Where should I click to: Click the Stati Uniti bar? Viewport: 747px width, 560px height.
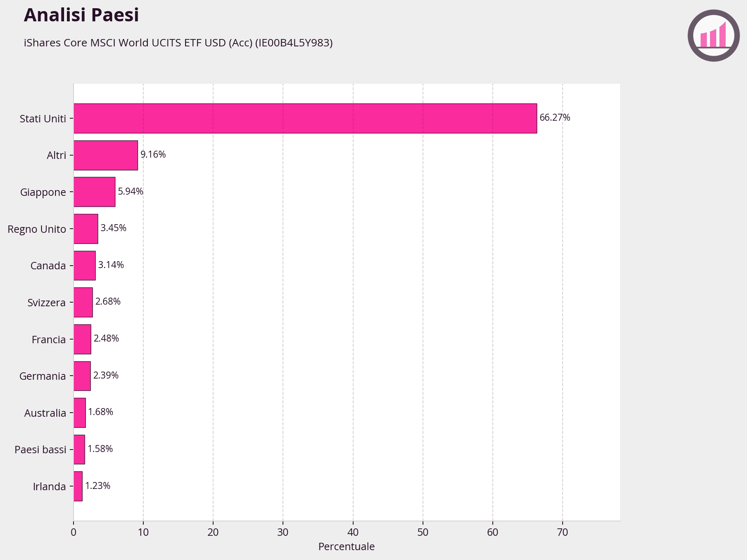point(305,118)
